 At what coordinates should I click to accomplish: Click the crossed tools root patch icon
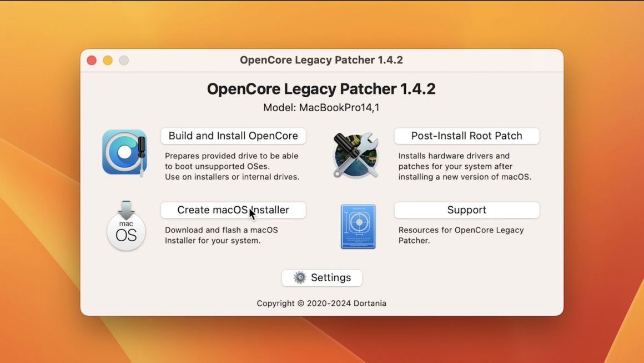coord(356,155)
